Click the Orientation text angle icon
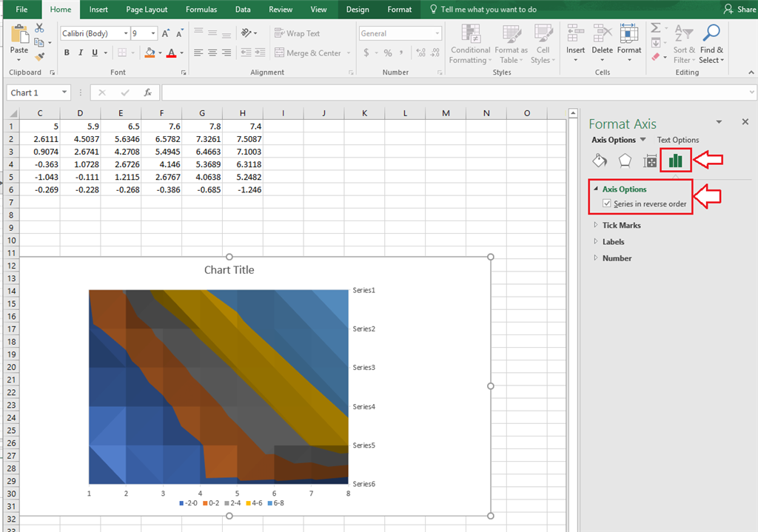Viewport: 758px width, 532px height. (x=246, y=33)
